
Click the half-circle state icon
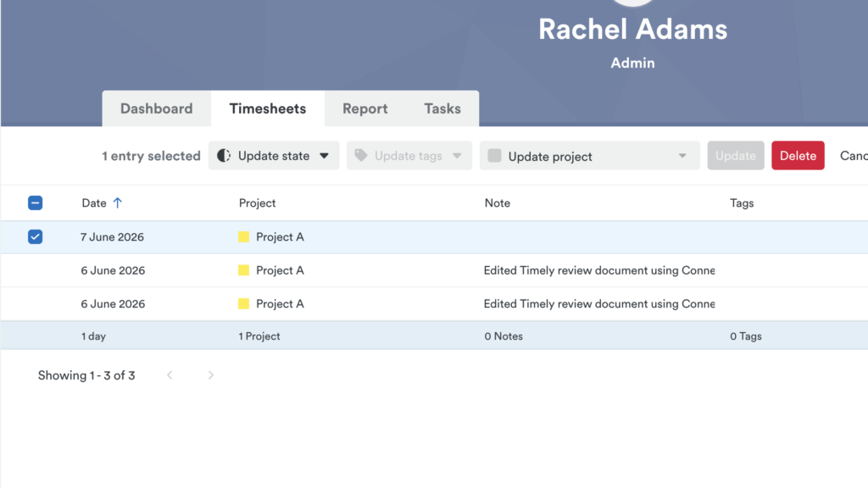click(x=224, y=156)
